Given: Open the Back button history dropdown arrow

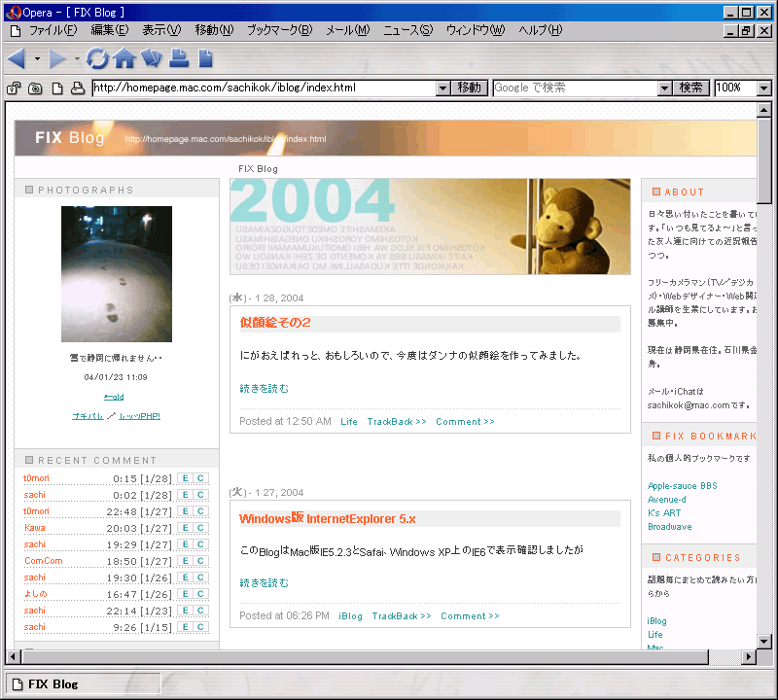Looking at the screenshot, I should [37, 58].
